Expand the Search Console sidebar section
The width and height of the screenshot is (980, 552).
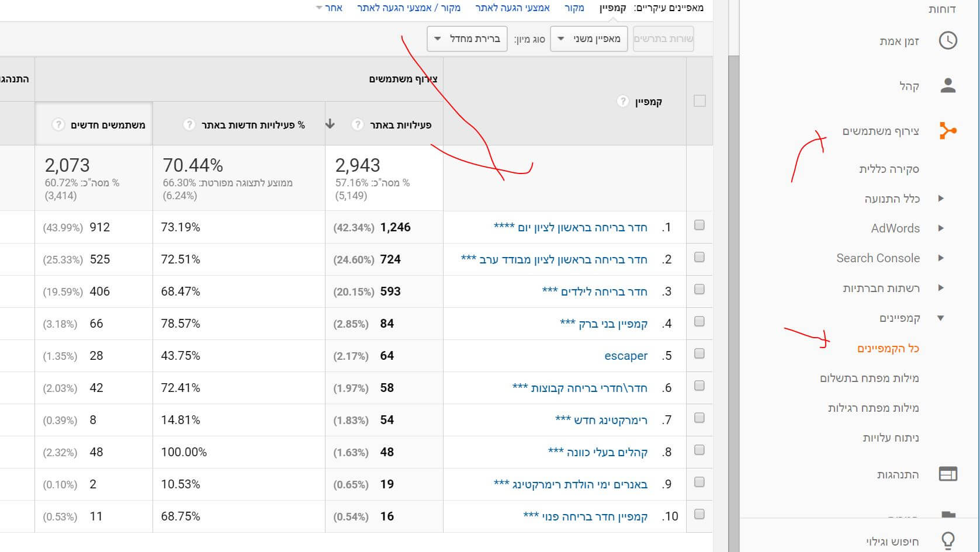[941, 258]
